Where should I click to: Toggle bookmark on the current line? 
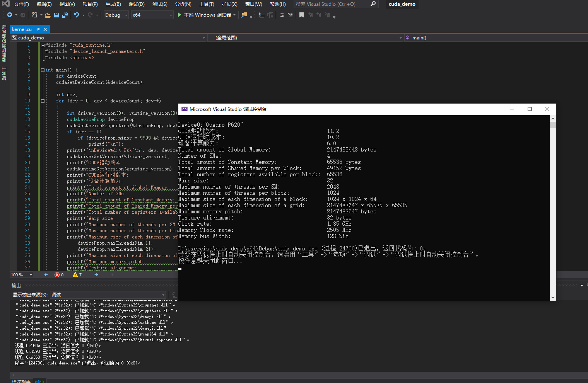click(301, 15)
